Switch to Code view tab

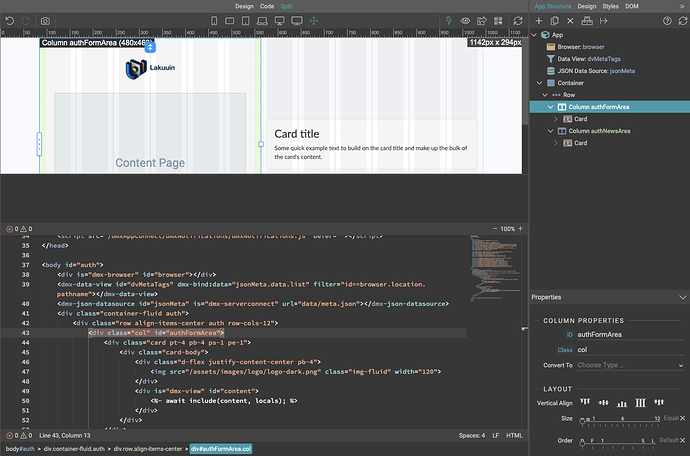[x=267, y=6]
